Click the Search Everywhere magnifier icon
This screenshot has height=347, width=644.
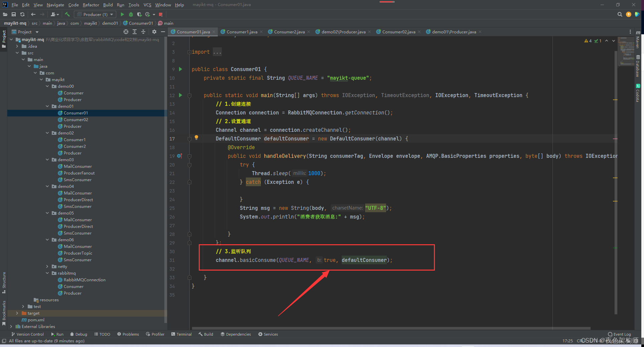[x=620, y=14]
